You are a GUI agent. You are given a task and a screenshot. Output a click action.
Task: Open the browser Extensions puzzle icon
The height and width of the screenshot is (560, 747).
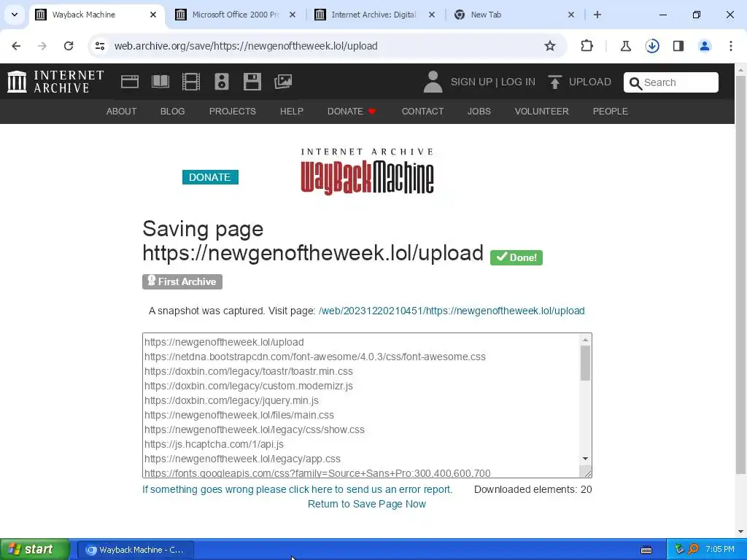(587, 46)
